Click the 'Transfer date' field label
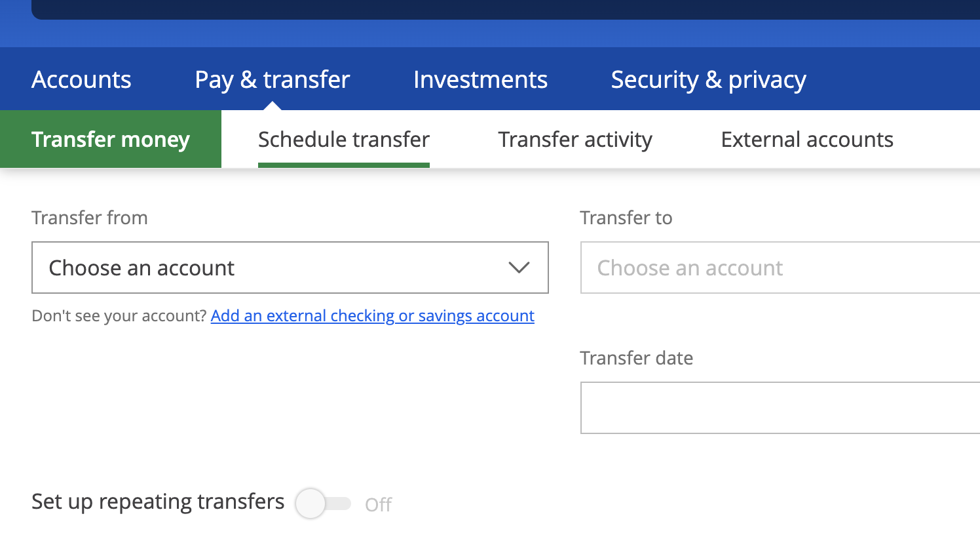980x556 pixels. (x=636, y=358)
